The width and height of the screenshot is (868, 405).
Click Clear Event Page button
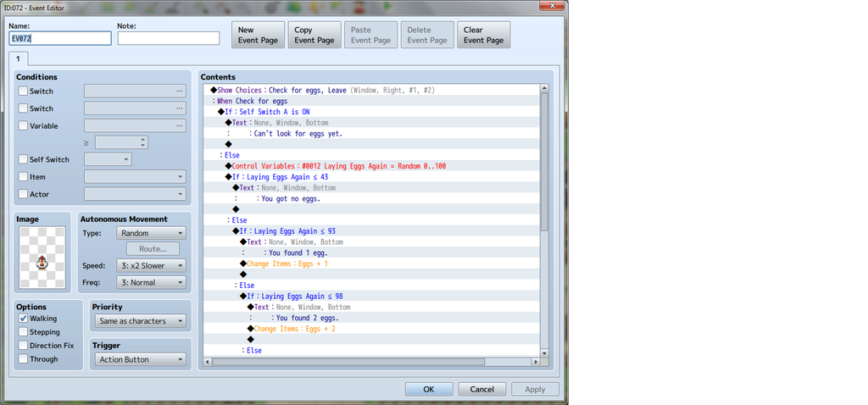(483, 35)
